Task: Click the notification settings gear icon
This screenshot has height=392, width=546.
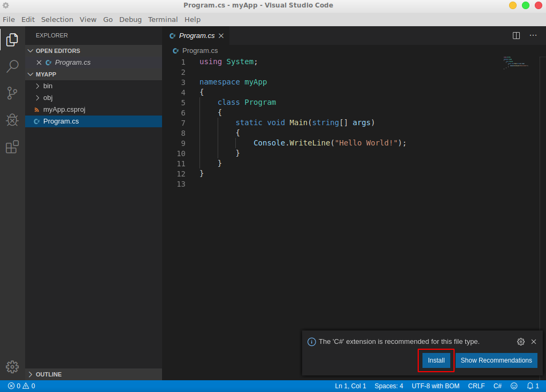Action: pyautogui.click(x=520, y=342)
